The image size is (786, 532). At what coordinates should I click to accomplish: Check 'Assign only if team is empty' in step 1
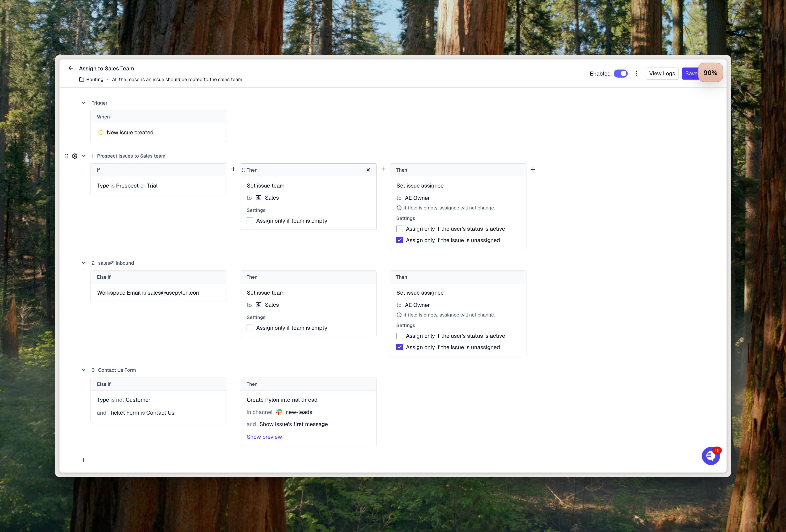[x=250, y=221]
